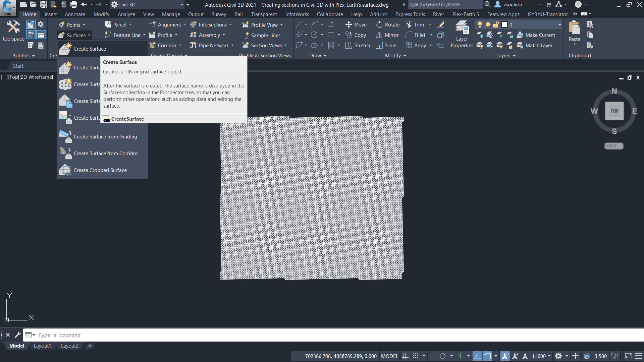Open the Plex-Earth 5 tab

pyautogui.click(x=466, y=14)
